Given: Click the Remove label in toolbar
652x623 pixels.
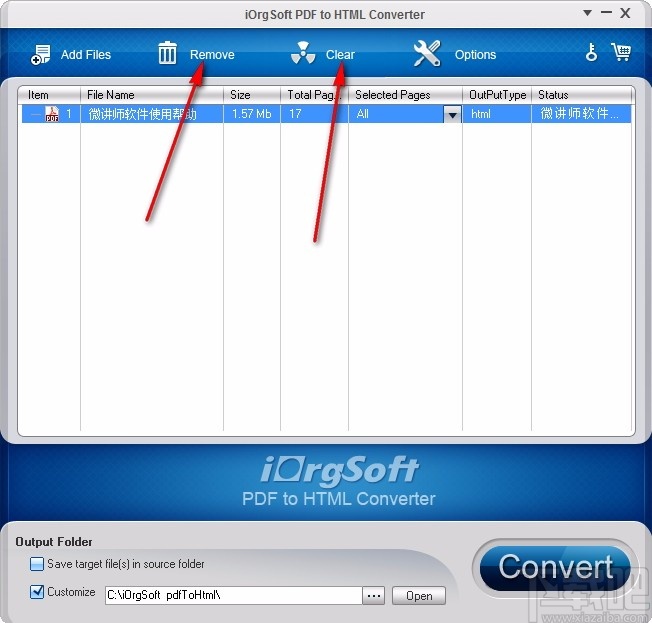Looking at the screenshot, I should [x=212, y=54].
